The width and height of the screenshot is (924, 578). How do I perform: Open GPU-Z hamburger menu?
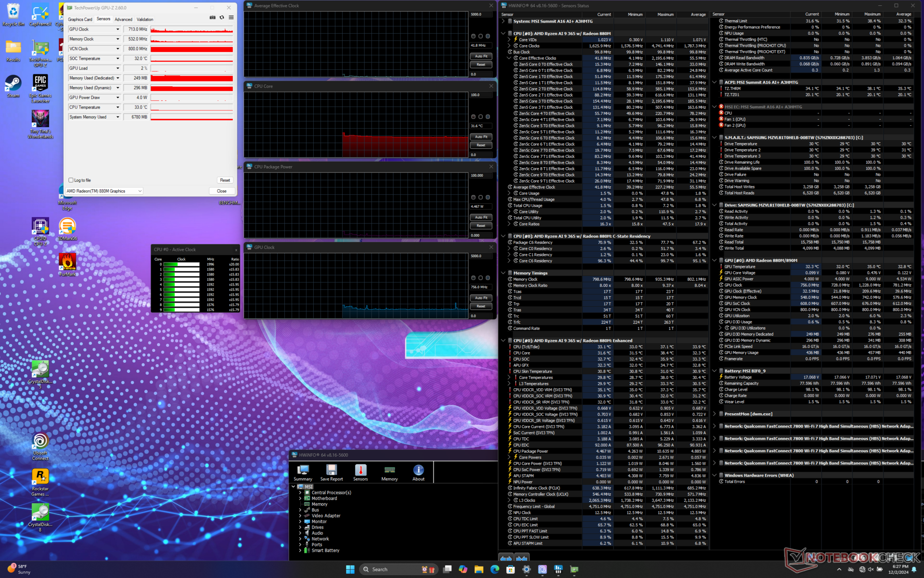pyautogui.click(x=231, y=17)
